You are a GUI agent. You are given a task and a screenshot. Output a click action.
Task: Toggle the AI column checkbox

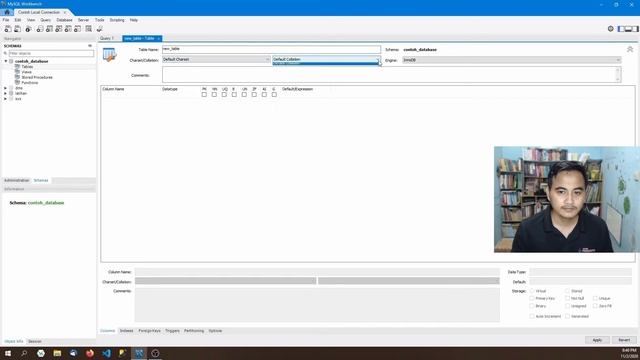264,94
